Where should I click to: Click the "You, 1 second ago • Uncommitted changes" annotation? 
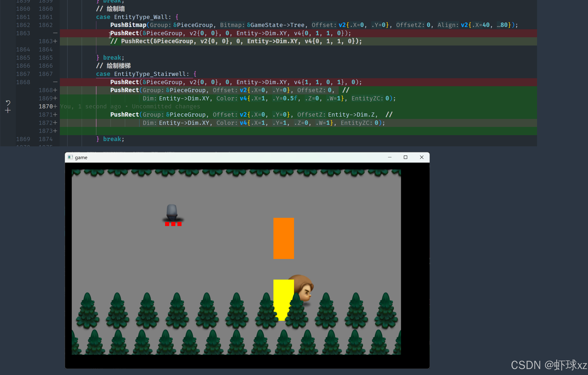click(130, 107)
